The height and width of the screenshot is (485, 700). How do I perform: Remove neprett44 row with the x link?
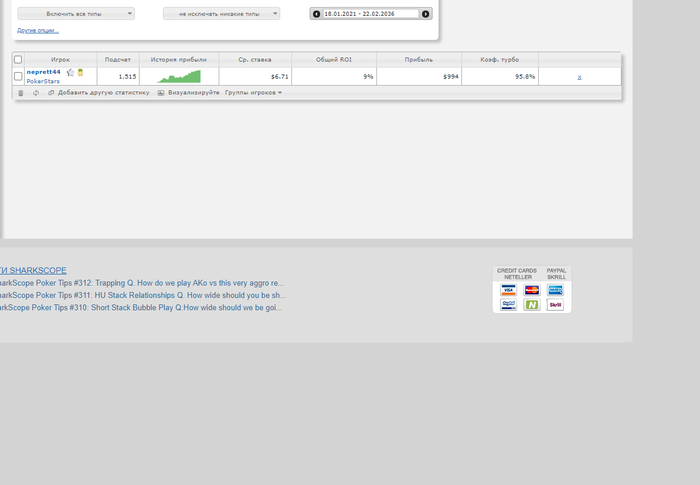tap(579, 77)
